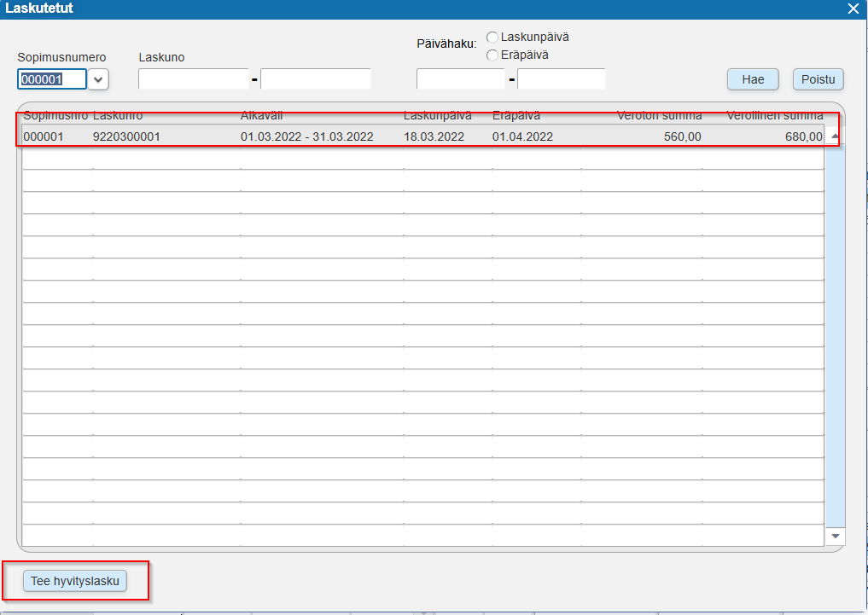Click the 560,00 untaxed sum cell

click(x=683, y=136)
